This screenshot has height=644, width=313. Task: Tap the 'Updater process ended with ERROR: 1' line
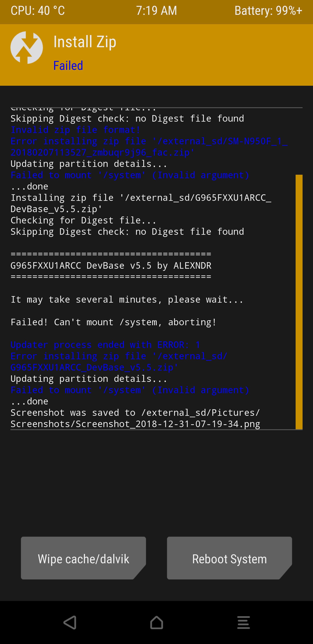click(x=105, y=345)
